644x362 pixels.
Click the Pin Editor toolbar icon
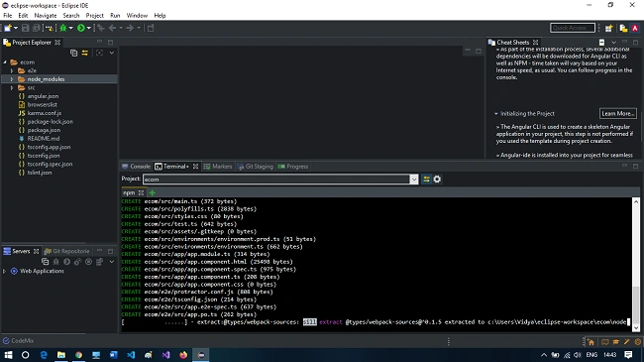pyautogui.click(x=151, y=28)
